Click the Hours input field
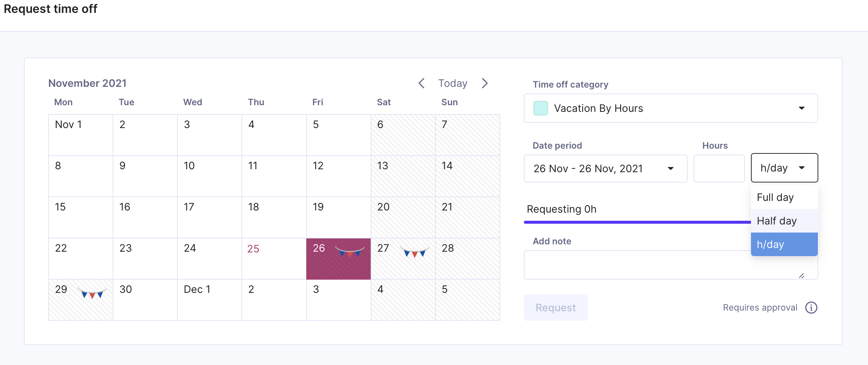This screenshot has height=365, width=868. click(719, 169)
